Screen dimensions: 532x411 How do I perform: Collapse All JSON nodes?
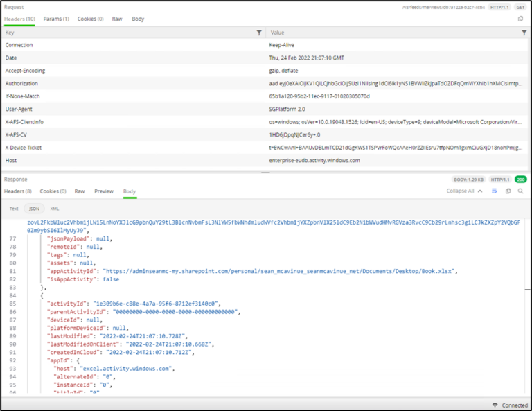[464, 191]
